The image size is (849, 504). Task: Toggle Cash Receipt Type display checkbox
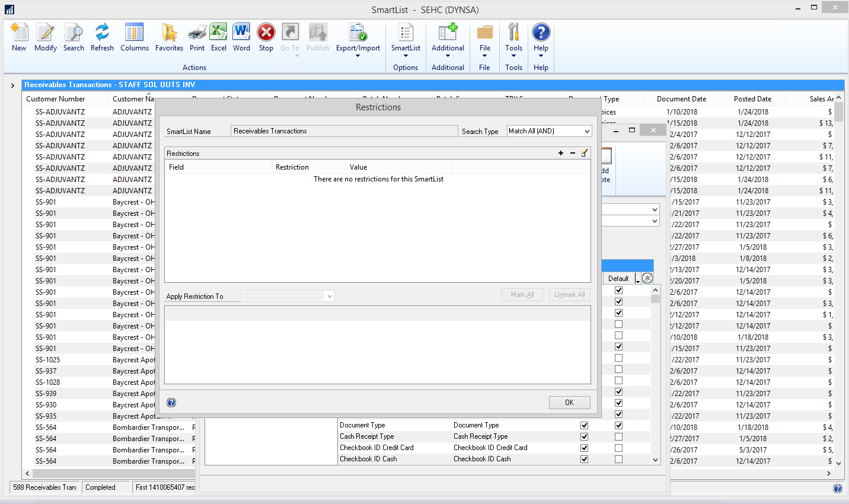(x=584, y=436)
